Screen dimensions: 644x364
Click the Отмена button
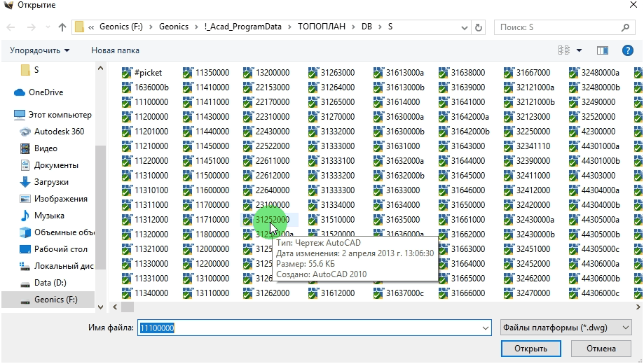pos(601,349)
